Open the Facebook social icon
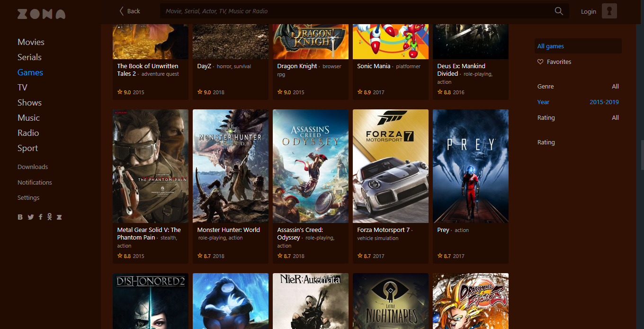The width and height of the screenshot is (644, 329). click(41, 217)
